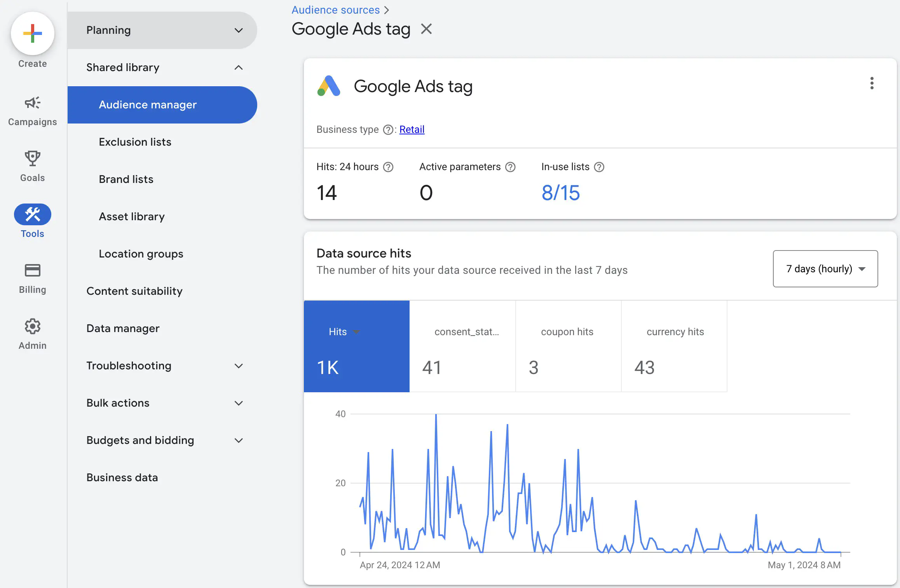Open the Shared library section
This screenshot has height=588, width=900.
[x=163, y=66]
